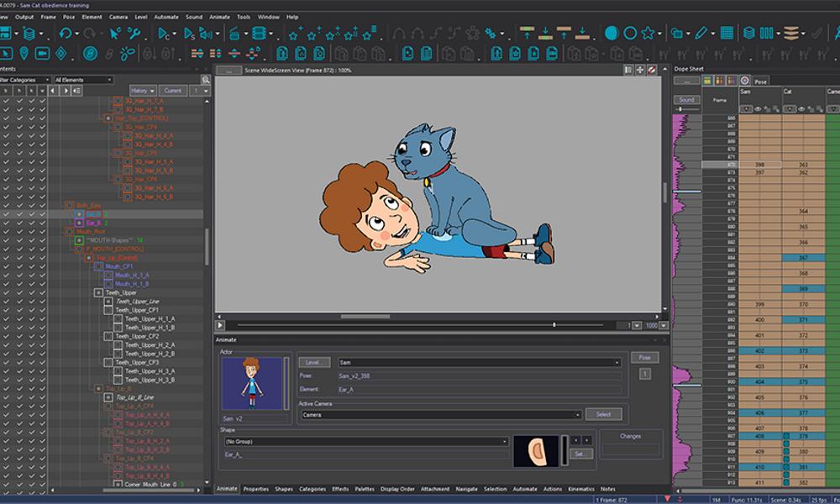Open the Animate menu in menu bar
The width and height of the screenshot is (840, 504).
(219, 17)
